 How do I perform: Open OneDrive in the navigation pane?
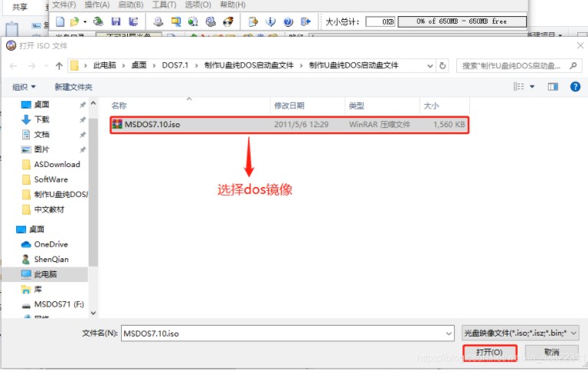(51, 244)
